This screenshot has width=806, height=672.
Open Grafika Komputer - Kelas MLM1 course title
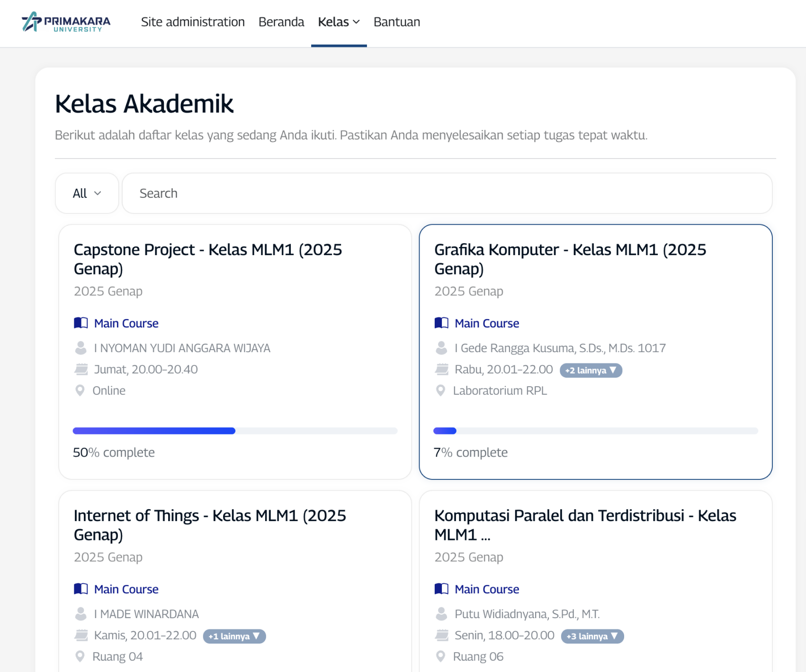[570, 259]
